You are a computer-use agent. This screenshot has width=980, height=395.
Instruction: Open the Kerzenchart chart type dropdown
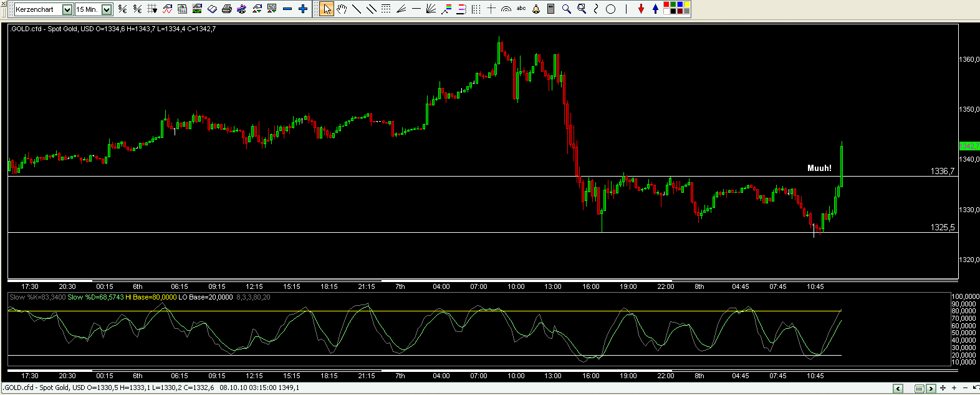[67, 9]
